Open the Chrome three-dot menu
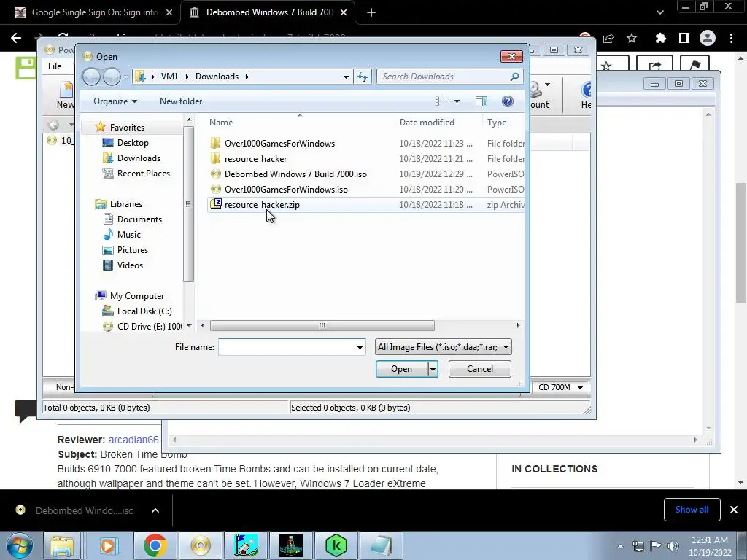 (x=731, y=38)
